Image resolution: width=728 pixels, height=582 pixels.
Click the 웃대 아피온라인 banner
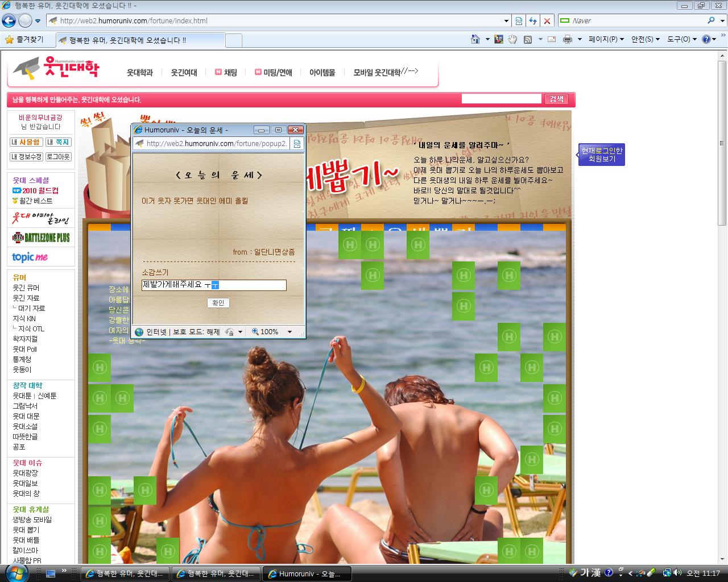pos(41,219)
